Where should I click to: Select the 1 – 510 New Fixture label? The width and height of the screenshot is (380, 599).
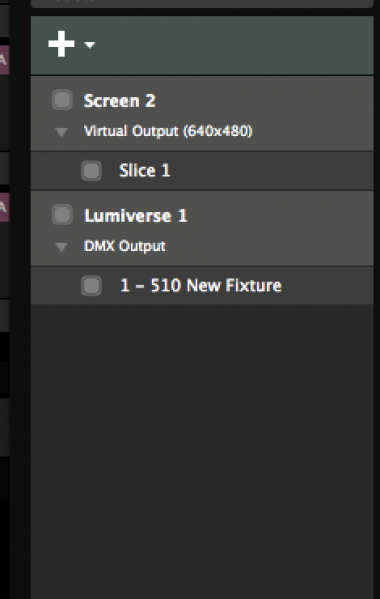click(x=201, y=285)
